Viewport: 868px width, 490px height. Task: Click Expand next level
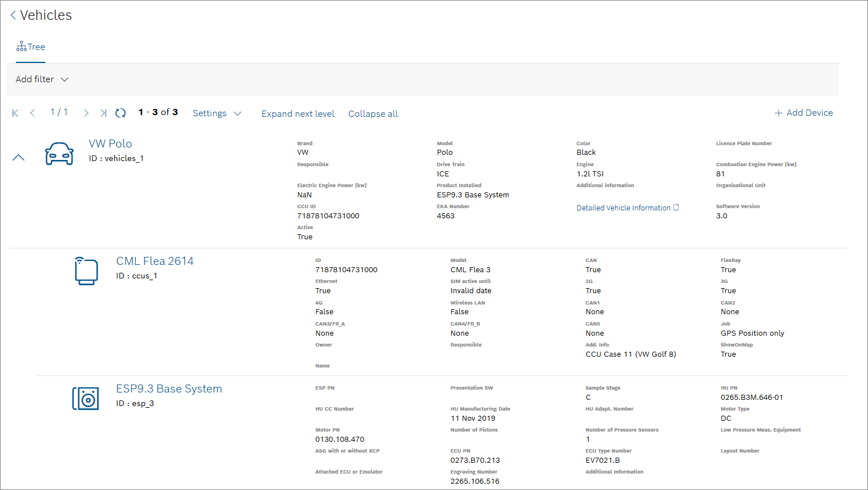298,113
